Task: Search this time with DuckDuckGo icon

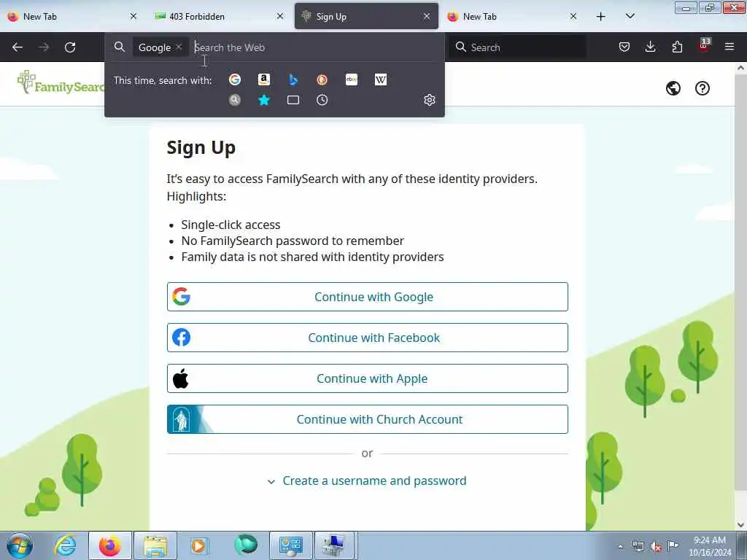Action: (x=322, y=79)
